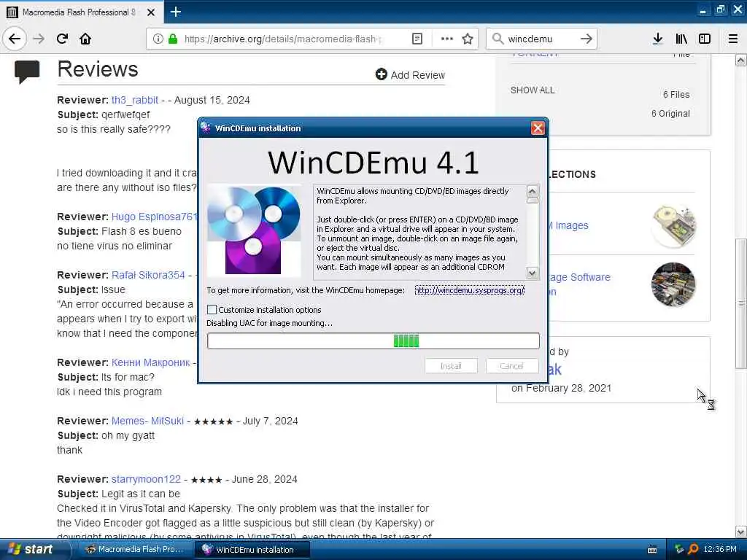
Task: Click the 6 Files count text
Action: [x=676, y=94]
